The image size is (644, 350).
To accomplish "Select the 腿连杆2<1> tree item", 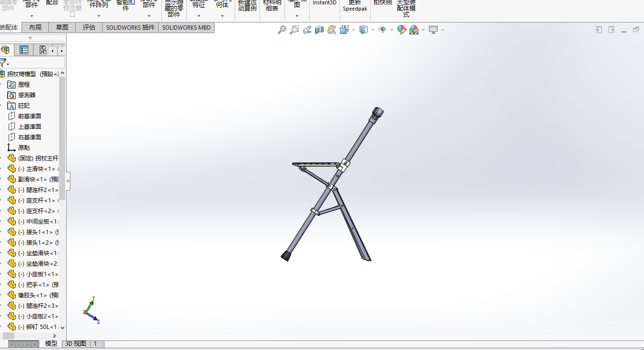I will (x=38, y=190).
